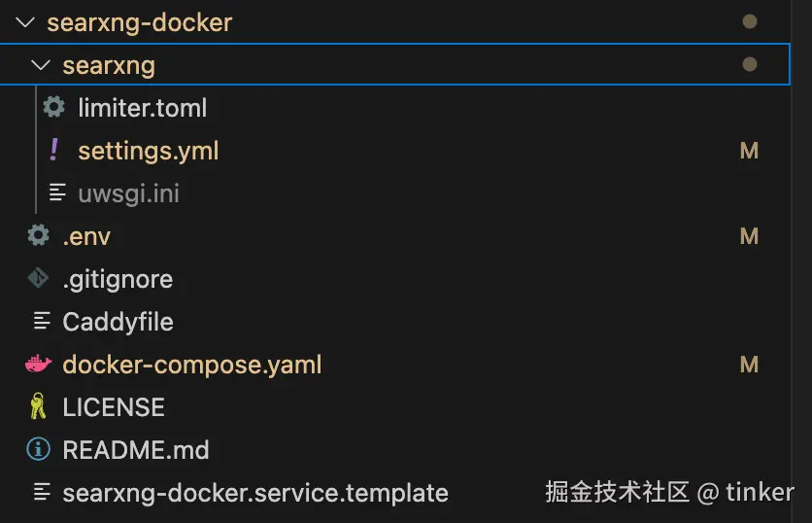Open the README.md file

[135, 450]
